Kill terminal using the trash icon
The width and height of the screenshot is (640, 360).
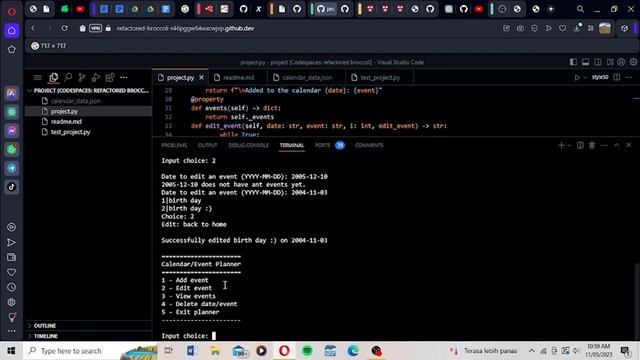tap(592, 145)
